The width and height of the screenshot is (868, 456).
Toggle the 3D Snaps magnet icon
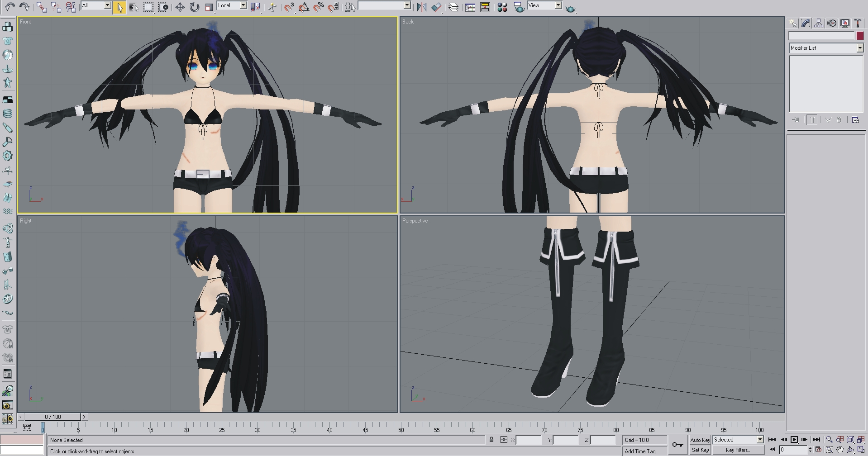point(289,7)
